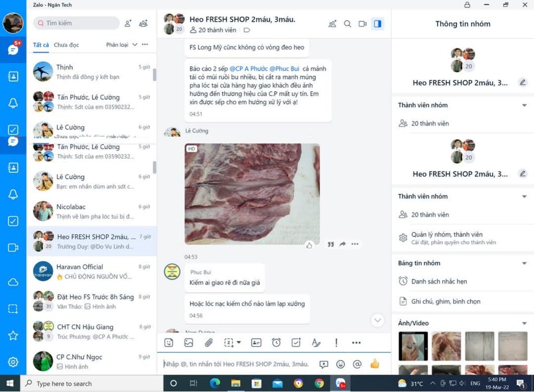Add members to the Heo FRESH SHOP group
This screenshot has width=534, height=392.
pyautogui.click(x=332, y=24)
